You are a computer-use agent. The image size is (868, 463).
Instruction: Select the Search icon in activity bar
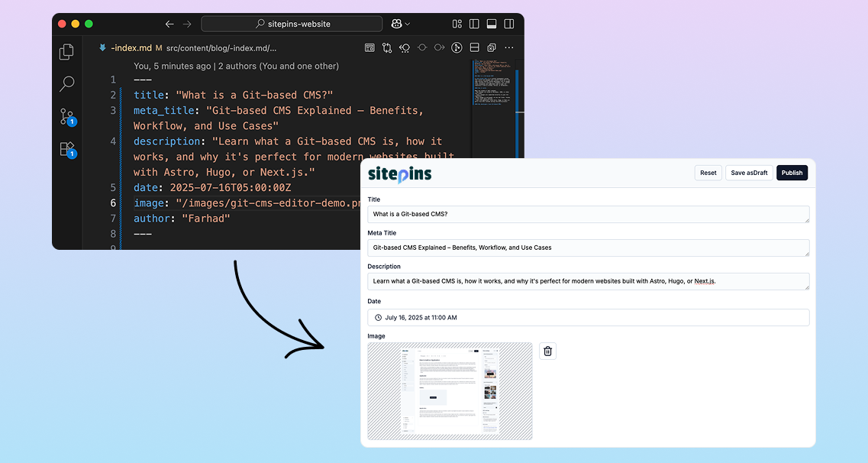tap(66, 83)
